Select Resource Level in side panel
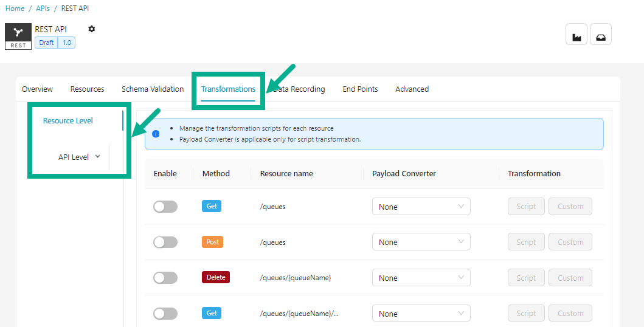Screen dimensions: 644x327 (68, 120)
